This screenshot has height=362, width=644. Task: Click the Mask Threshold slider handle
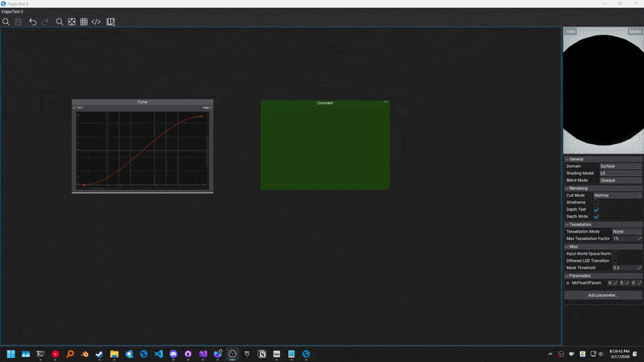click(639, 268)
